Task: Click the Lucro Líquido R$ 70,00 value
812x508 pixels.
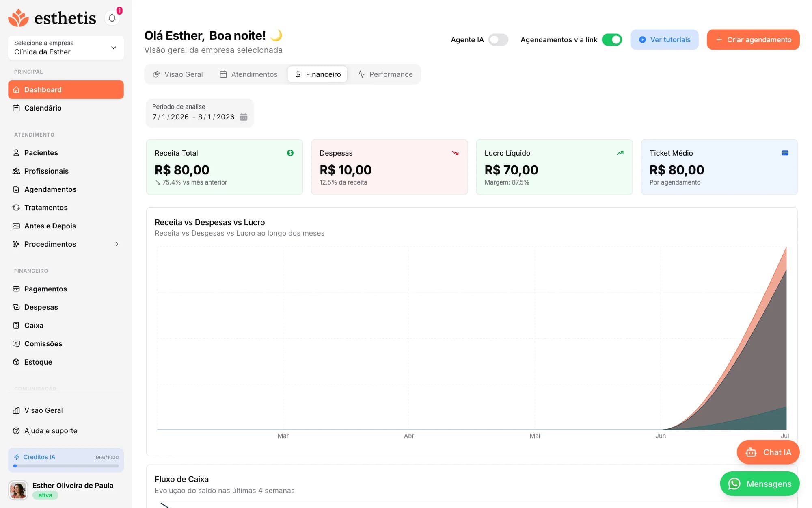Action: click(x=512, y=170)
